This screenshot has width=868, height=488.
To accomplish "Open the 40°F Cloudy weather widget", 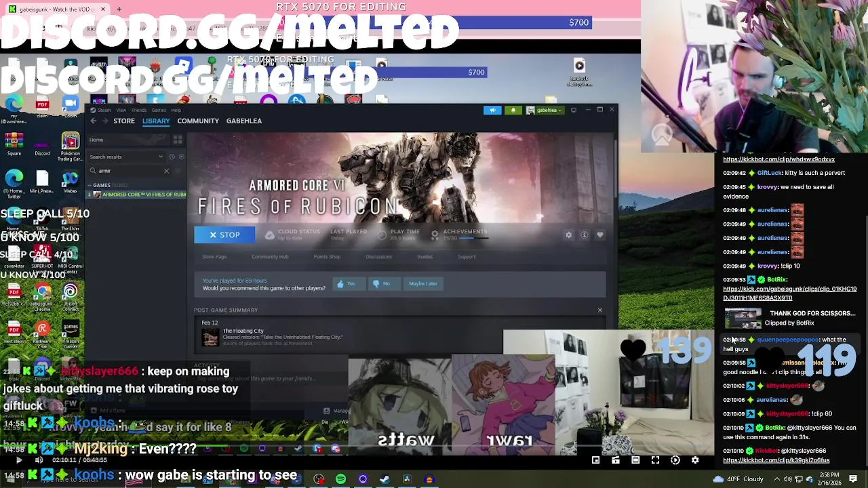I will (738, 479).
